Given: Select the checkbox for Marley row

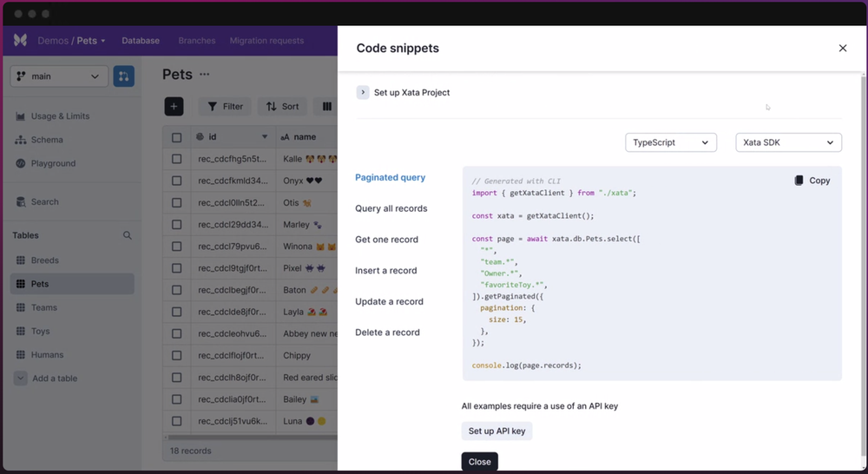Looking at the screenshot, I should (x=176, y=224).
